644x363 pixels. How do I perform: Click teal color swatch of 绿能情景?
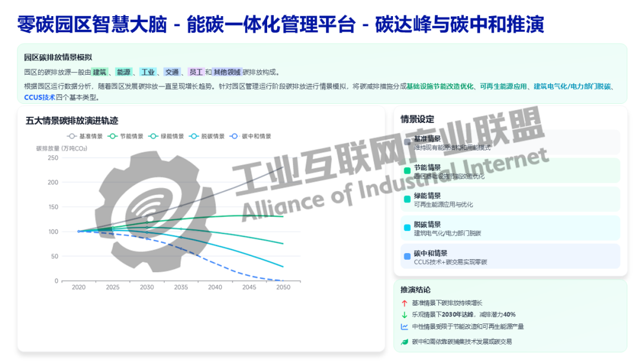[x=407, y=199]
